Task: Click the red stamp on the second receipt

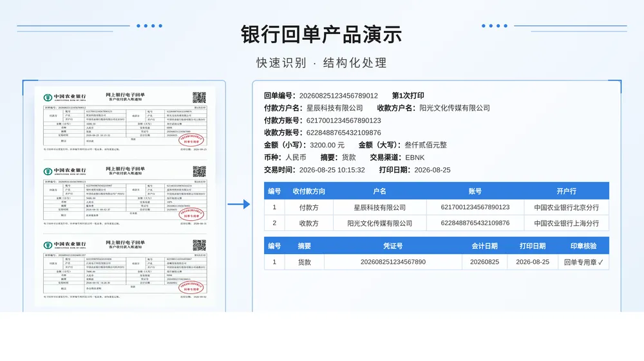Action: 191,214
